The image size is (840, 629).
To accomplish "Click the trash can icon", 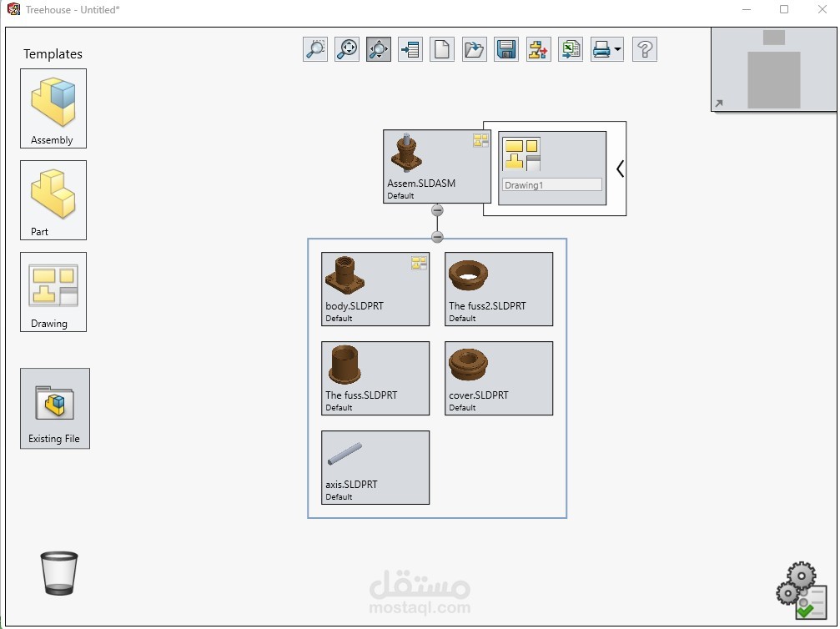I will coord(59,573).
